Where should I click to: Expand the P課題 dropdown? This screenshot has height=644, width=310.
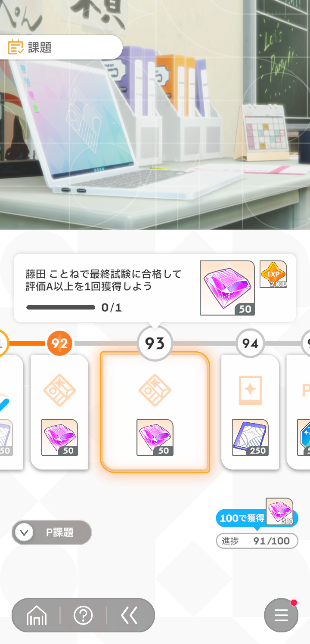point(52,533)
